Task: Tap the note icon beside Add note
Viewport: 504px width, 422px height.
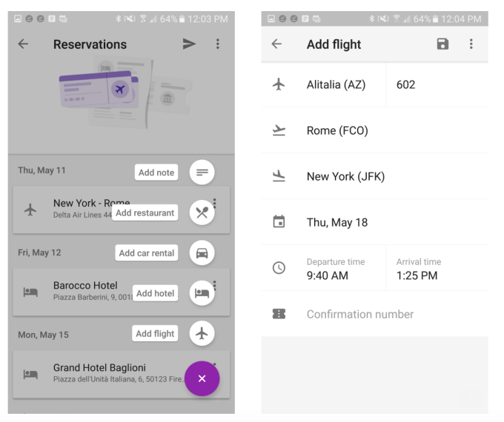Action: [202, 173]
